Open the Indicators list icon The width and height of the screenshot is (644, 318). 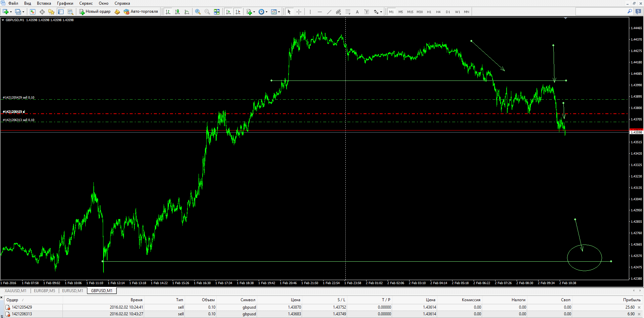click(249, 12)
